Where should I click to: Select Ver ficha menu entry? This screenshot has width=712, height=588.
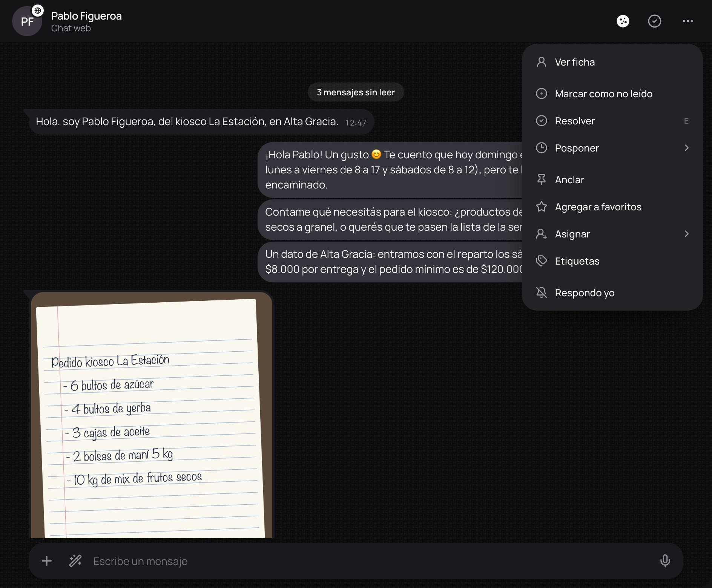click(612, 62)
